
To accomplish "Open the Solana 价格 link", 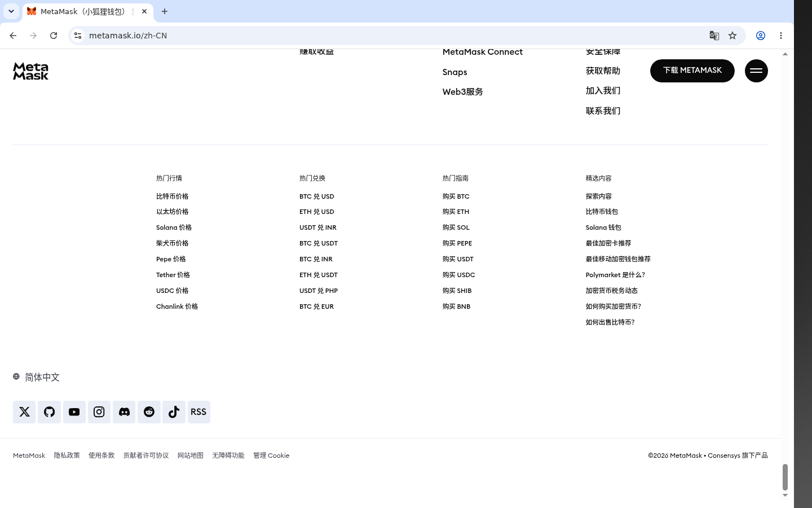I will click(x=174, y=227).
